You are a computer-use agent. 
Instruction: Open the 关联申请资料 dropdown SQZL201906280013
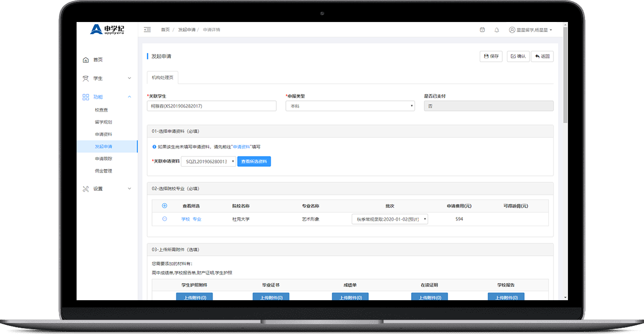[208, 161]
